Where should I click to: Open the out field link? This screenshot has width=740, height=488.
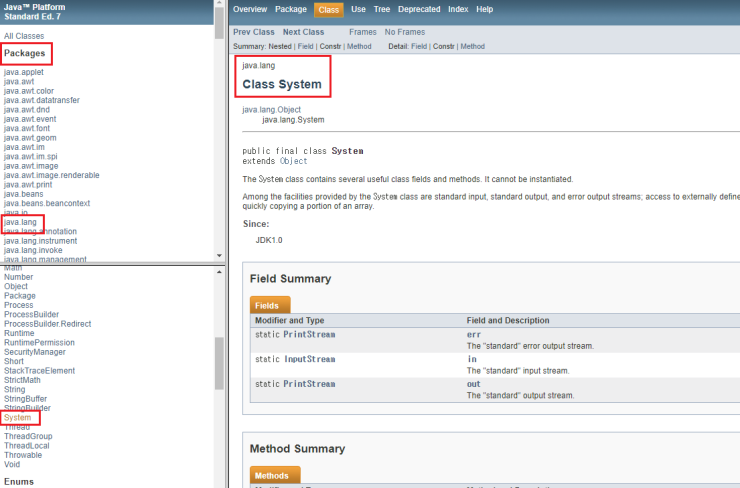pyautogui.click(x=474, y=384)
